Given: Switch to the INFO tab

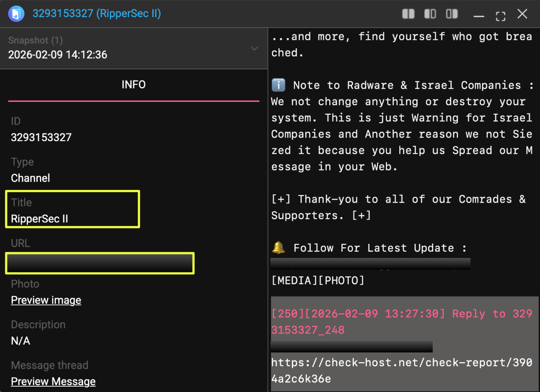Looking at the screenshot, I should coord(134,84).
